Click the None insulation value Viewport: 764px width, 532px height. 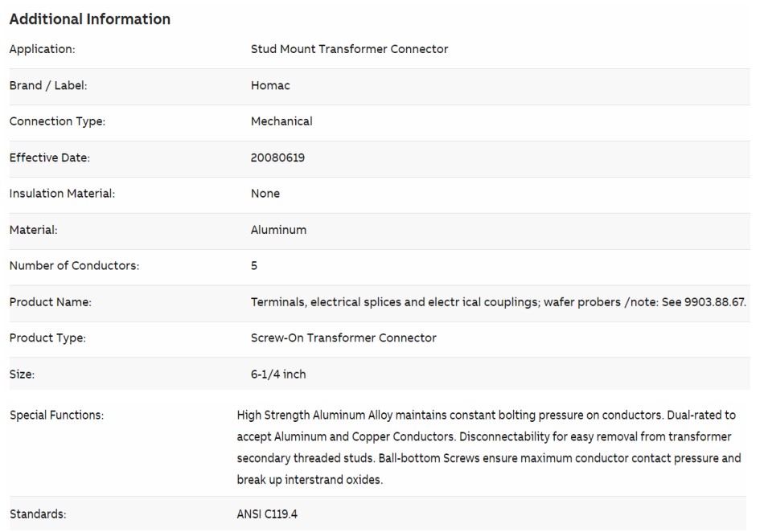click(265, 194)
